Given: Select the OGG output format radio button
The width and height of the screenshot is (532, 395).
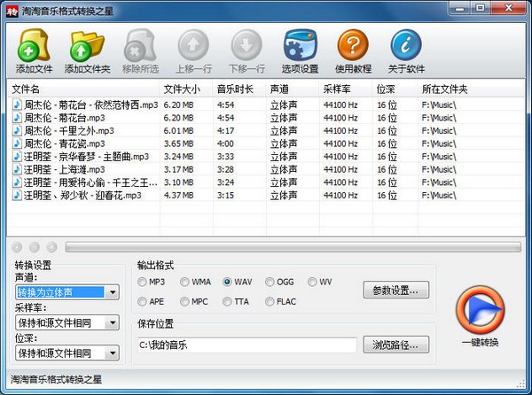Looking at the screenshot, I should pos(270,283).
